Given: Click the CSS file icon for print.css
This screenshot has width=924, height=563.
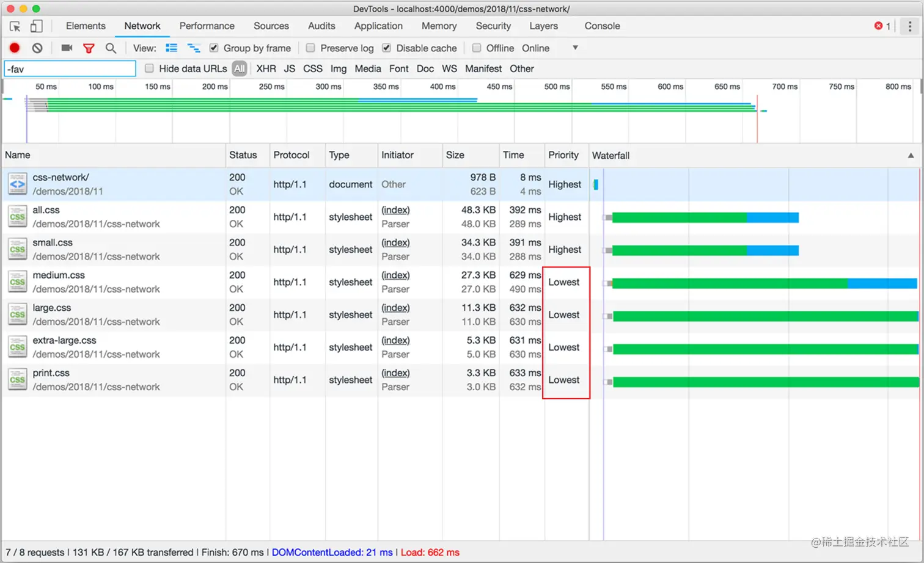Looking at the screenshot, I should (18, 379).
